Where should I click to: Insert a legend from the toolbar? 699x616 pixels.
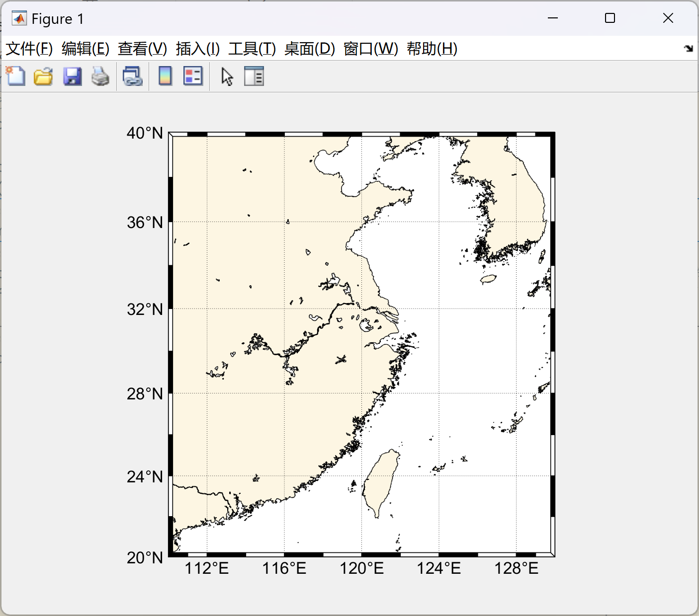point(193,77)
